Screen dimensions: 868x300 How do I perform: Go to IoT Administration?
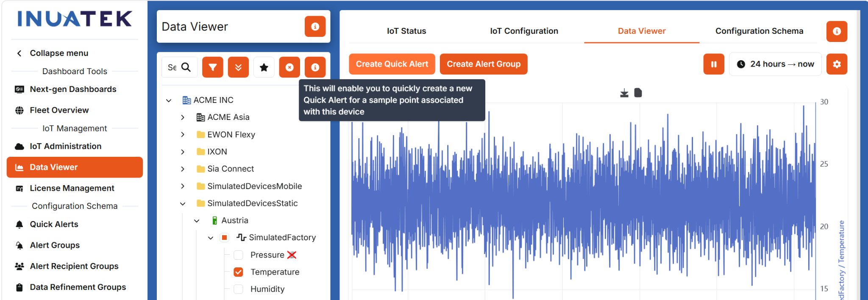click(66, 146)
